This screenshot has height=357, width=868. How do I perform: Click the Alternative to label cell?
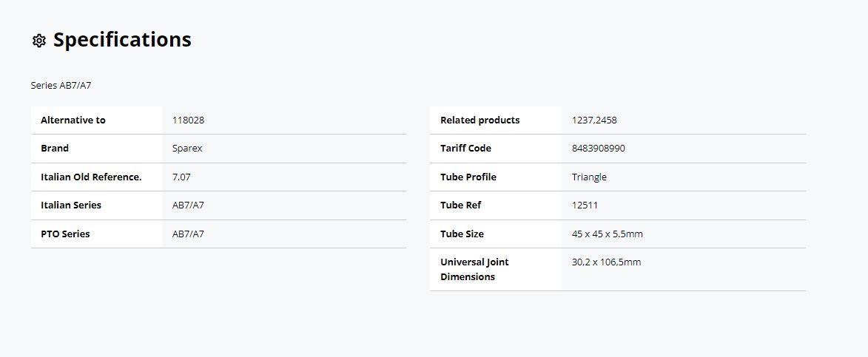[96, 120]
